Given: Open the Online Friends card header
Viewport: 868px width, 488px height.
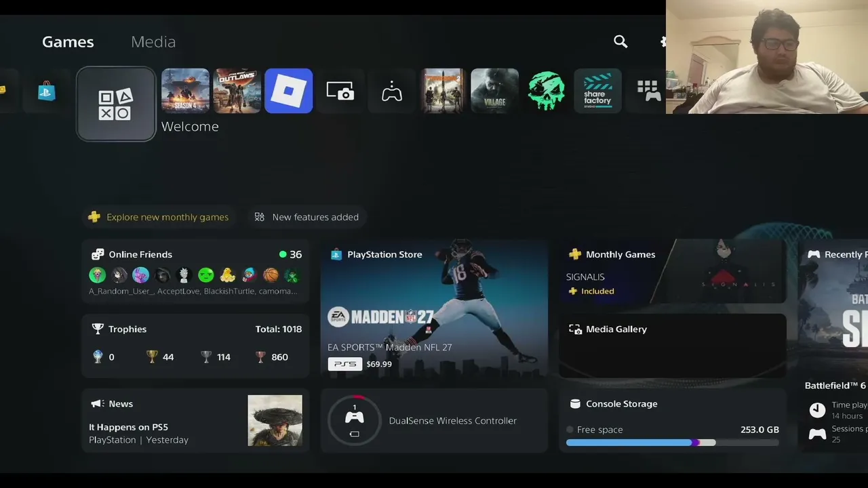Looking at the screenshot, I should coord(132,254).
